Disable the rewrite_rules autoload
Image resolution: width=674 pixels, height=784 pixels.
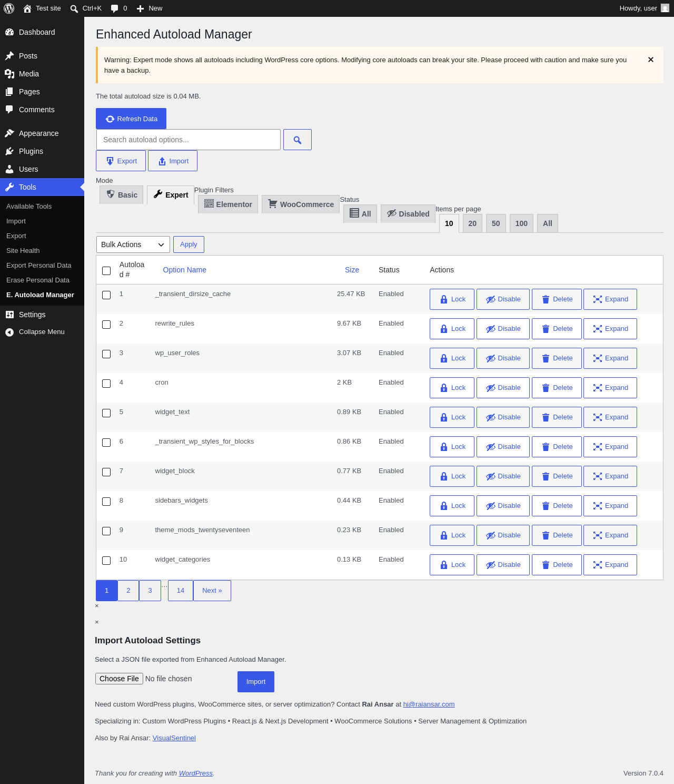[x=503, y=329]
